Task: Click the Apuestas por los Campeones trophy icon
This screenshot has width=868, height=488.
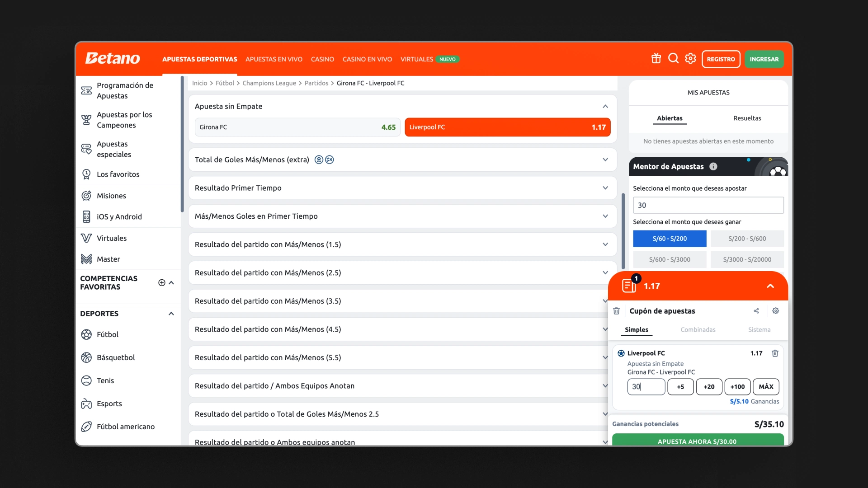Action: point(86,120)
